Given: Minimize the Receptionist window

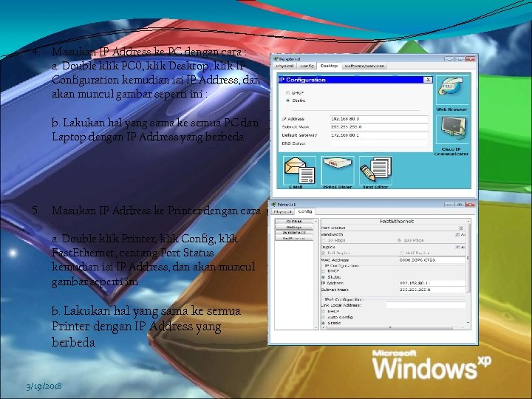Looking at the screenshot, I should click(449, 59).
